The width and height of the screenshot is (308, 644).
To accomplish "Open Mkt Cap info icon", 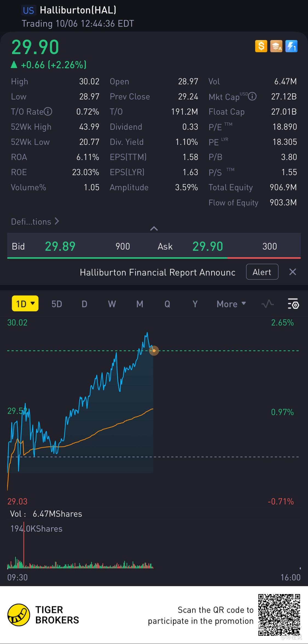I will (252, 96).
